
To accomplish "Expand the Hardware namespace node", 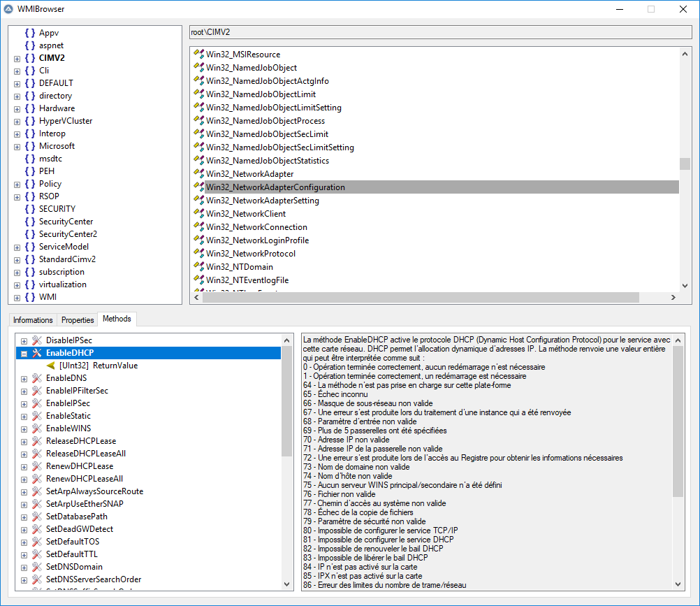I will [x=17, y=109].
